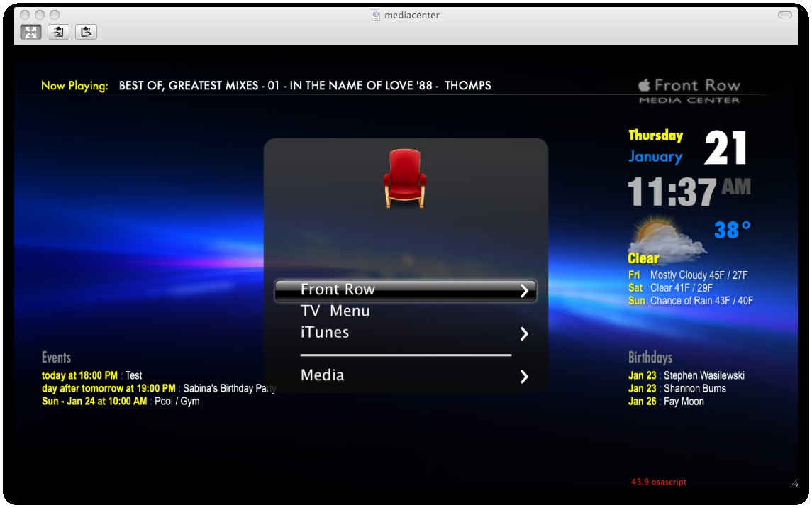
Task: Click Sabina's Birthday Party event
Action: 159,388
